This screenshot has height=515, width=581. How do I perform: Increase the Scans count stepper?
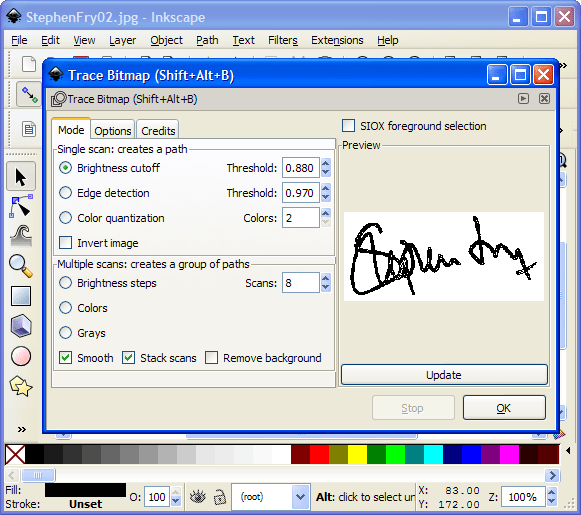pyautogui.click(x=326, y=278)
